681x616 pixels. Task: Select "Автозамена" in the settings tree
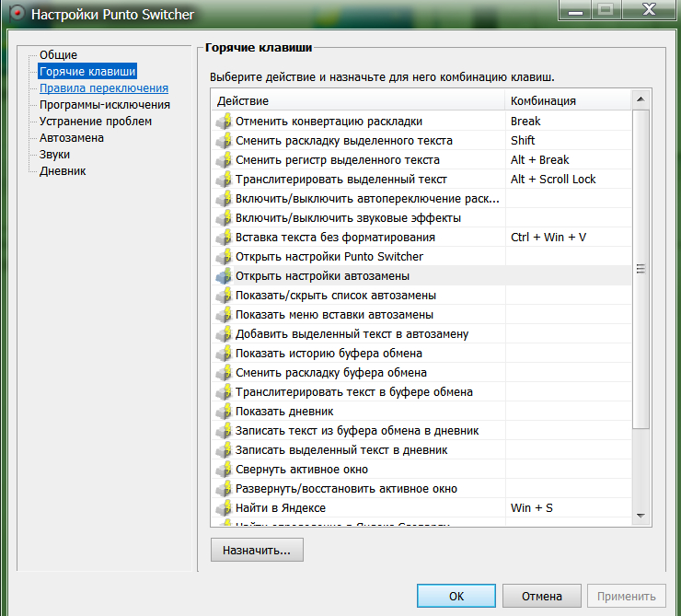pos(72,138)
